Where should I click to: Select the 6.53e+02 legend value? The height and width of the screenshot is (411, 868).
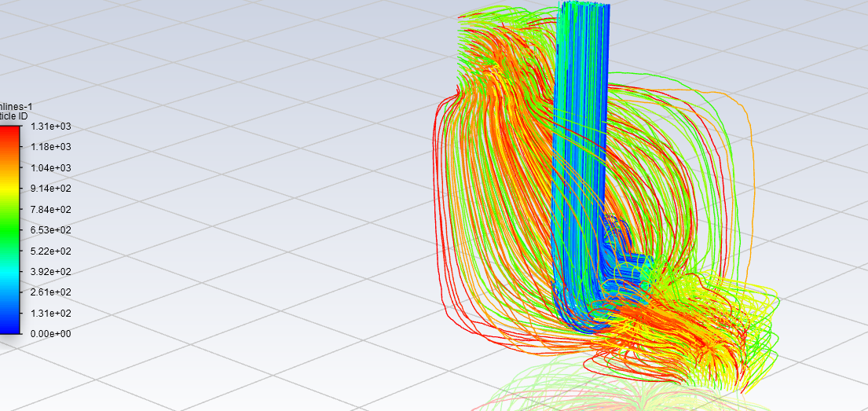pyautogui.click(x=50, y=230)
